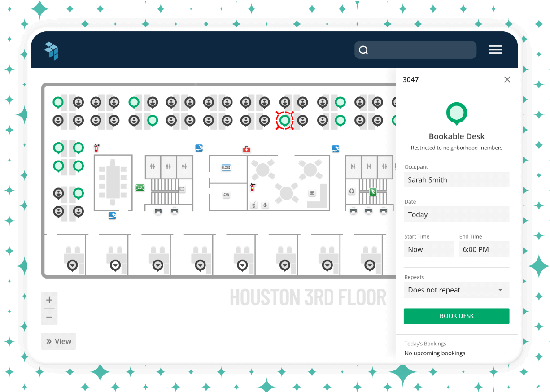This screenshot has height=392, width=550.
Task: Click the CLOSED sign icon
Action: pyautogui.click(x=226, y=167)
